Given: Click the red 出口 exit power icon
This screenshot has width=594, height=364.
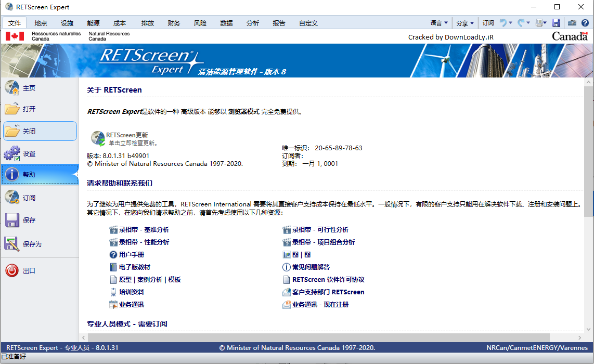Looking at the screenshot, I should 12,270.
